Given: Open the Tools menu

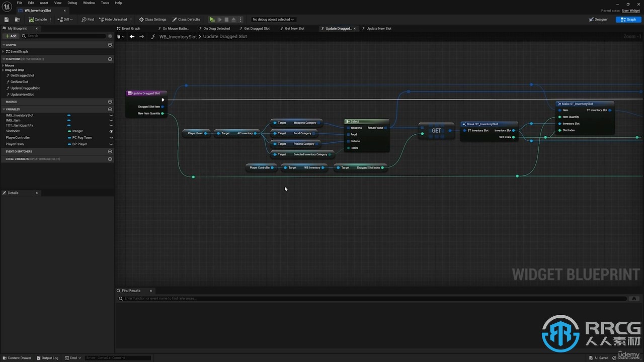Looking at the screenshot, I should pyautogui.click(x=105, y=3).
